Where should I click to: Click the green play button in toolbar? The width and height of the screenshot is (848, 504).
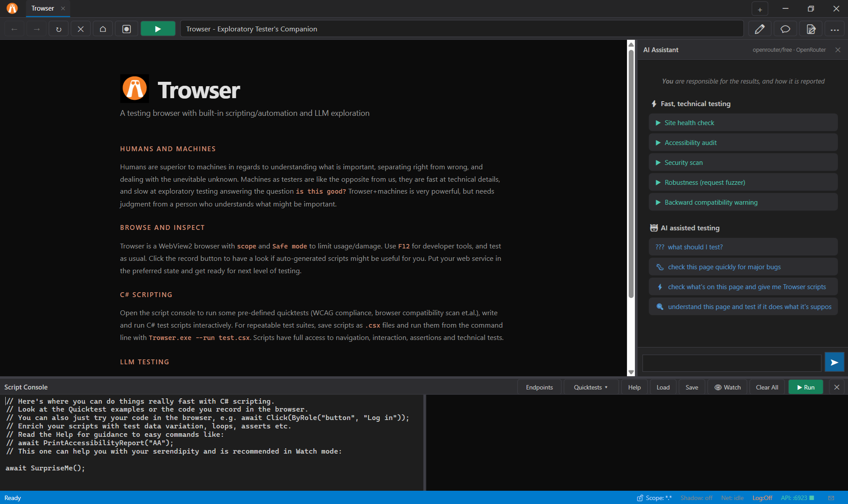tap(158, 29)
